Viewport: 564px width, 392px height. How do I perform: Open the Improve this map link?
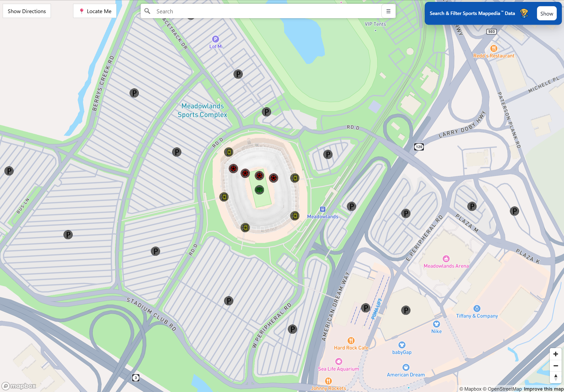coord(544,389)
